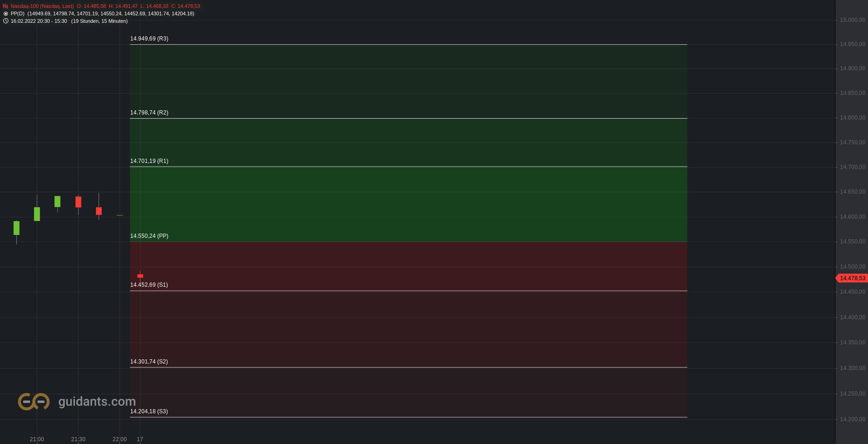
Task: Click the 15.000,00 price axis label
Action: [x=853, y=20]
